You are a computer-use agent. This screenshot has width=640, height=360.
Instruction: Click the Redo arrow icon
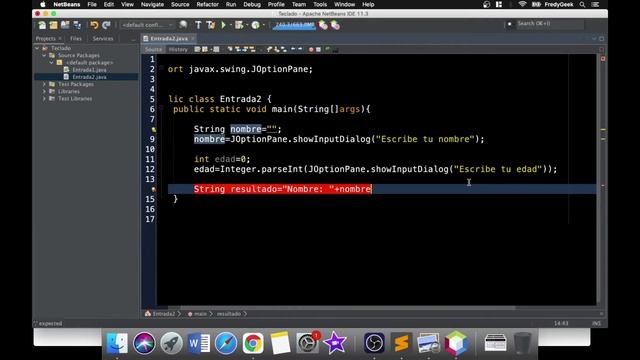106,25
